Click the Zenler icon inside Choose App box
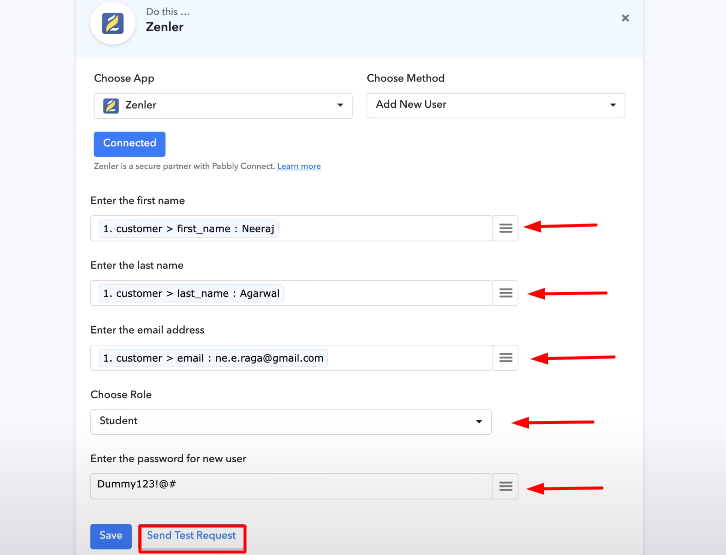The width and height of the screenshot is (726, 555). coord(111,106)
